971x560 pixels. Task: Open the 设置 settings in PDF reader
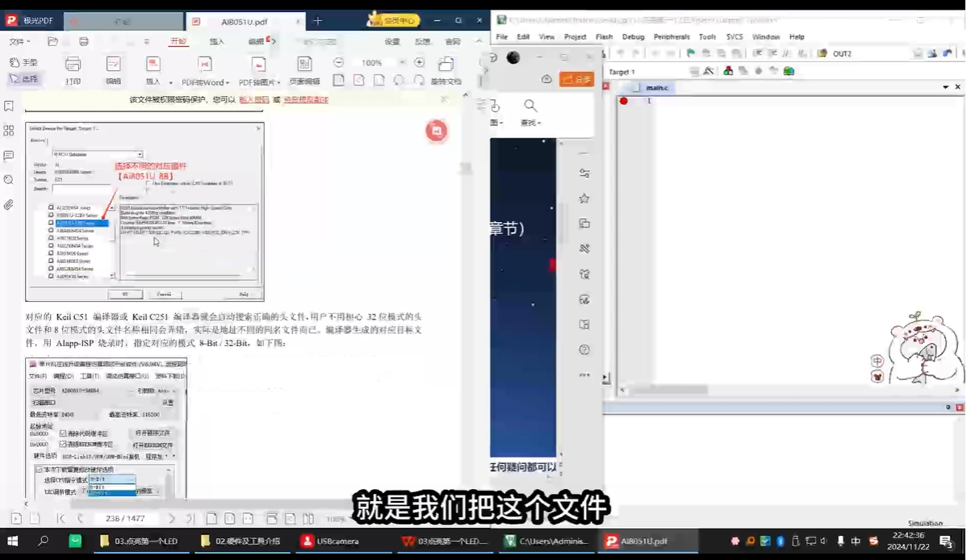click(391, 41)
